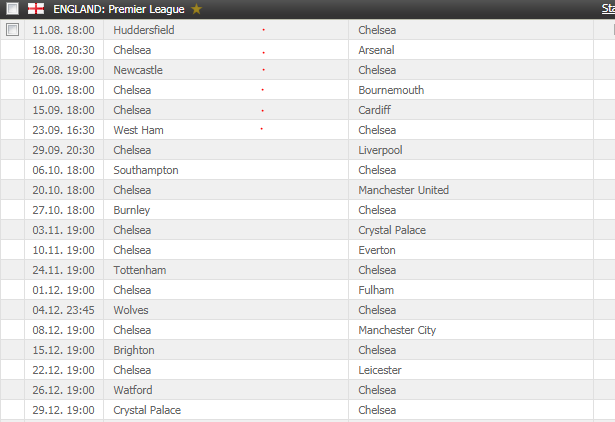The image size is (615, 422).
Task: Click Bournemouth in the 01.09 fixture
Action: [x=391, y=90]
